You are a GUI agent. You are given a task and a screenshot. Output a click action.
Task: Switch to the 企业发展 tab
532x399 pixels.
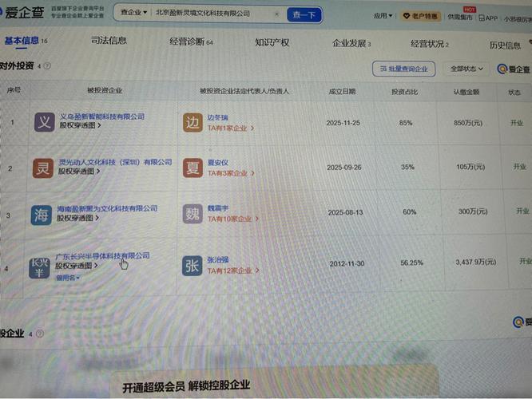point(351,43)
